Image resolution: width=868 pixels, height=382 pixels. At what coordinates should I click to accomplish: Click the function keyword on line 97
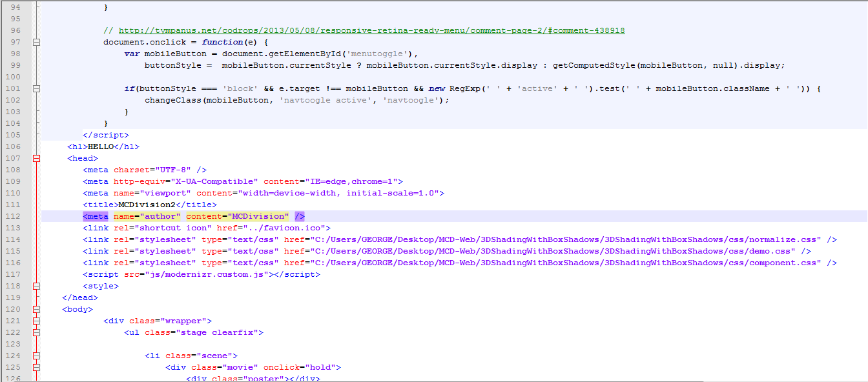(x=222, y=42)
